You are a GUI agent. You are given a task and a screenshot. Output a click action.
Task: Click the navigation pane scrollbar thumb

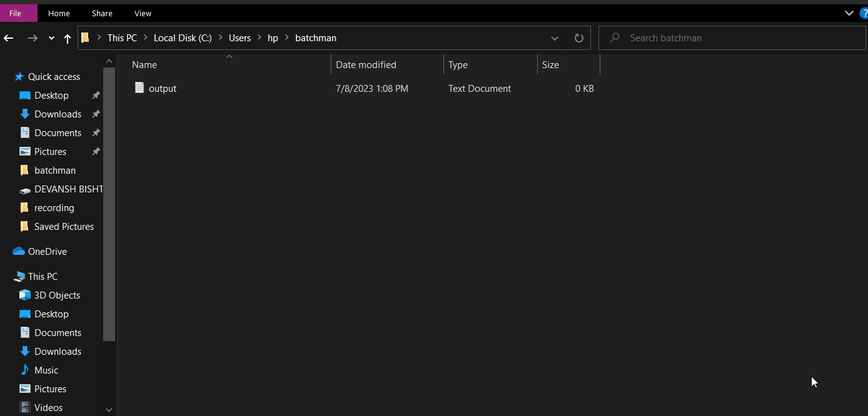[109, 204]
